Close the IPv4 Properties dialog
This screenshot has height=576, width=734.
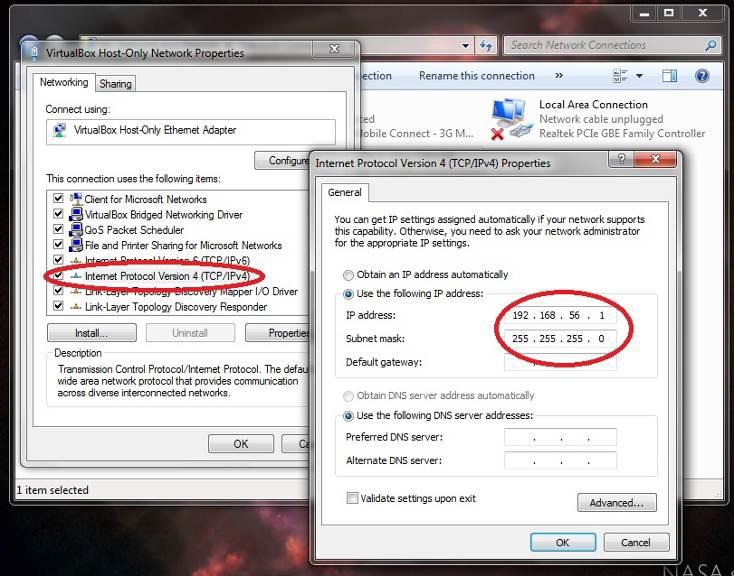(x=655, y=159)
